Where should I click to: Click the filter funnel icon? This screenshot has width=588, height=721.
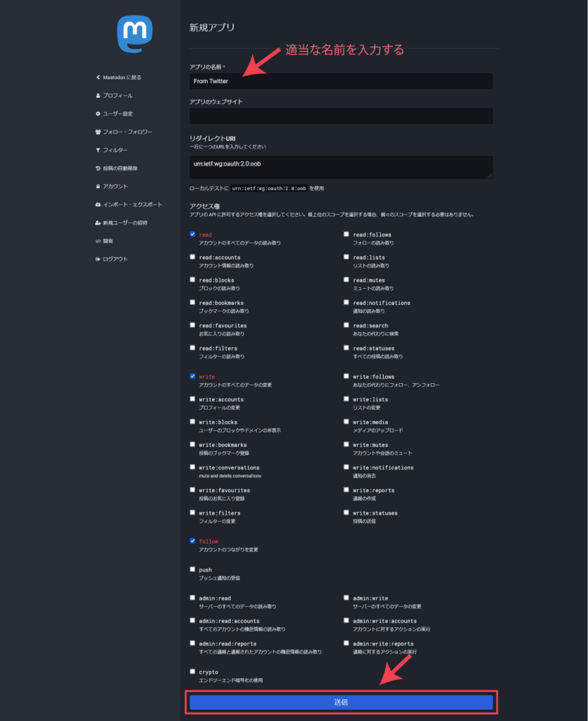[x=98, y=150]
